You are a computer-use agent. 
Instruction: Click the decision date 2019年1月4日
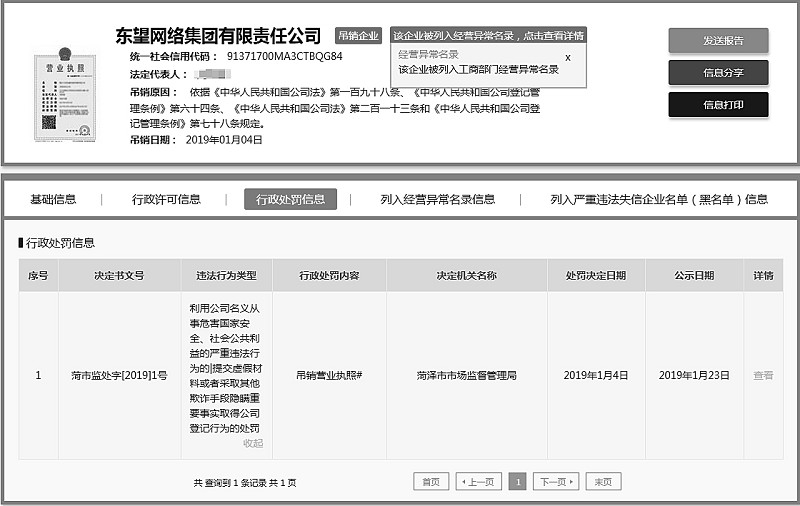click(x=596, y=375)
